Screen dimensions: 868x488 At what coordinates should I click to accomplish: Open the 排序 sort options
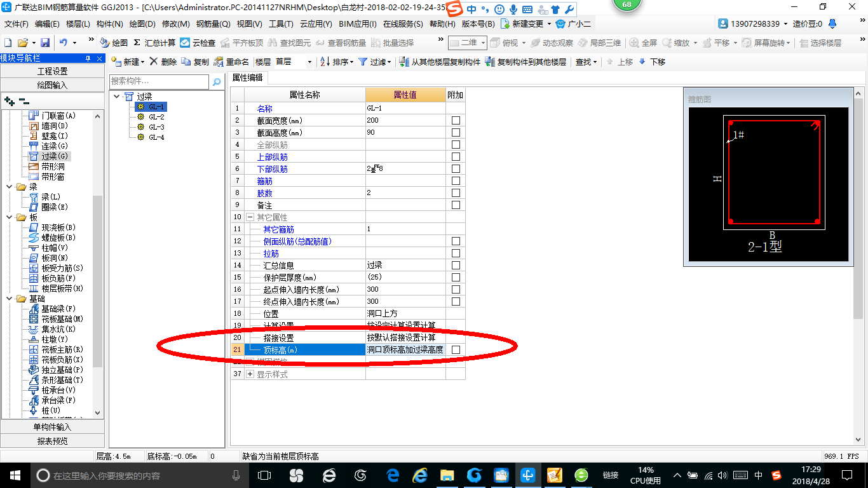pyautogui.click(x=337, y=62)
